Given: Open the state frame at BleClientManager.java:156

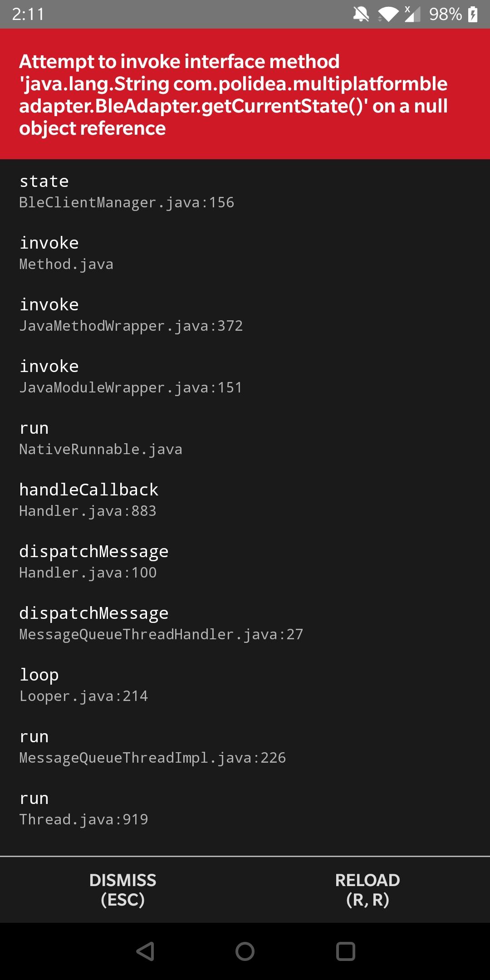Looking at the screenshot, I should [127, 191].
